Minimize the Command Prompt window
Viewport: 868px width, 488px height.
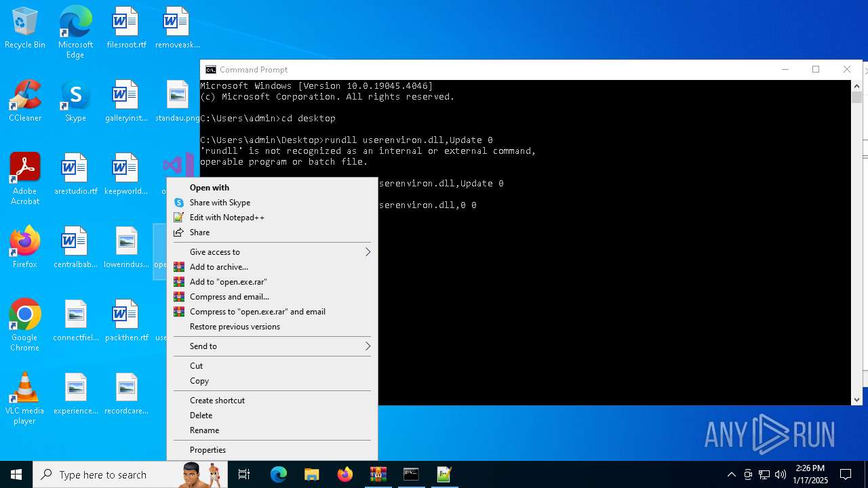click(x=785, y=70)
